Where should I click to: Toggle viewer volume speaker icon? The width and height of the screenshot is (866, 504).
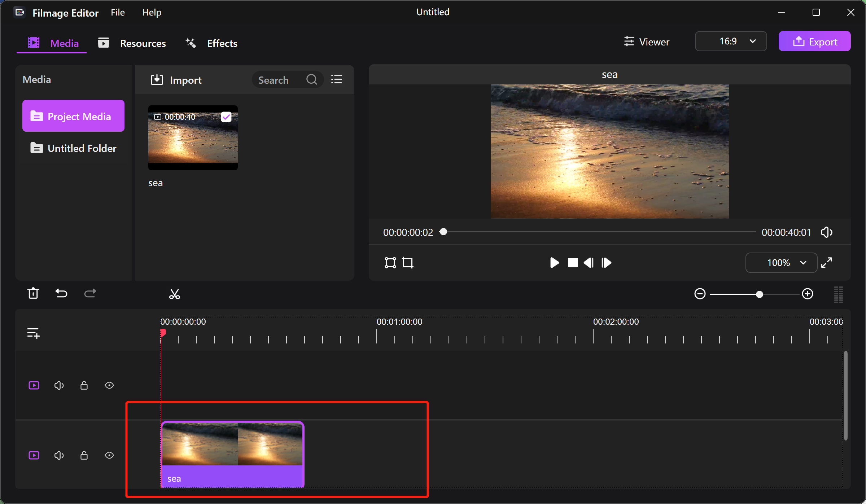pyautogui.click(x=827, y=232)
